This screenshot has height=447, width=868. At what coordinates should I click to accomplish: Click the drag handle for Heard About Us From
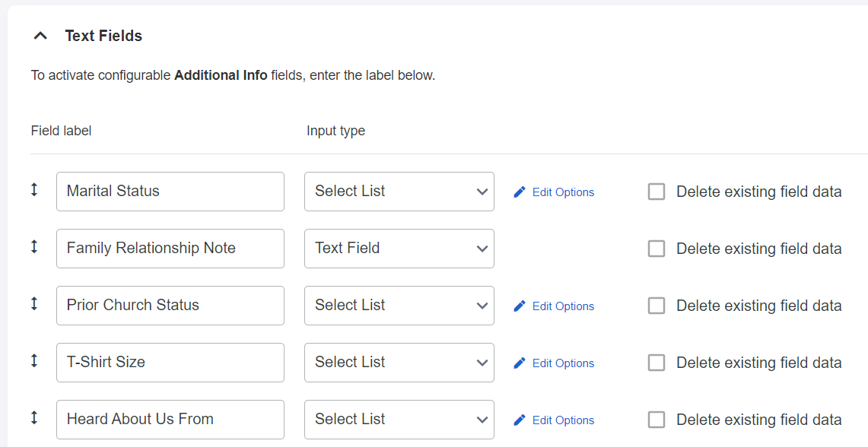pyautogui.click(x=34, y=418)
